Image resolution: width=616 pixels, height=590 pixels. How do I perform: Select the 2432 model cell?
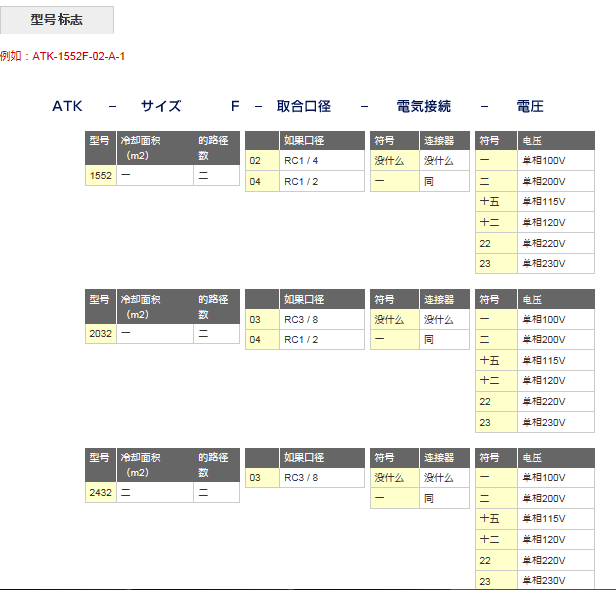click(101, 492)
